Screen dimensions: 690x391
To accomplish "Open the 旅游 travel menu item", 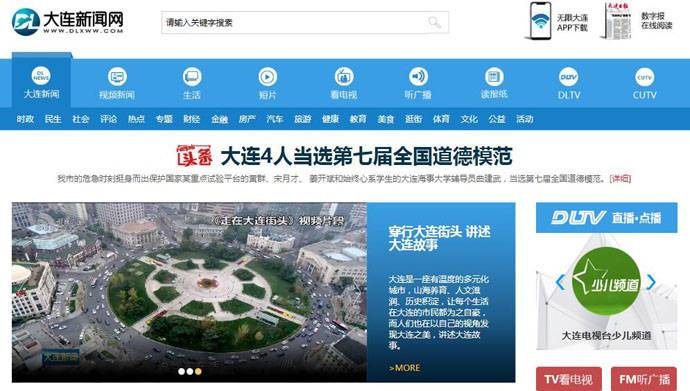I will click(x=302, y=119).
